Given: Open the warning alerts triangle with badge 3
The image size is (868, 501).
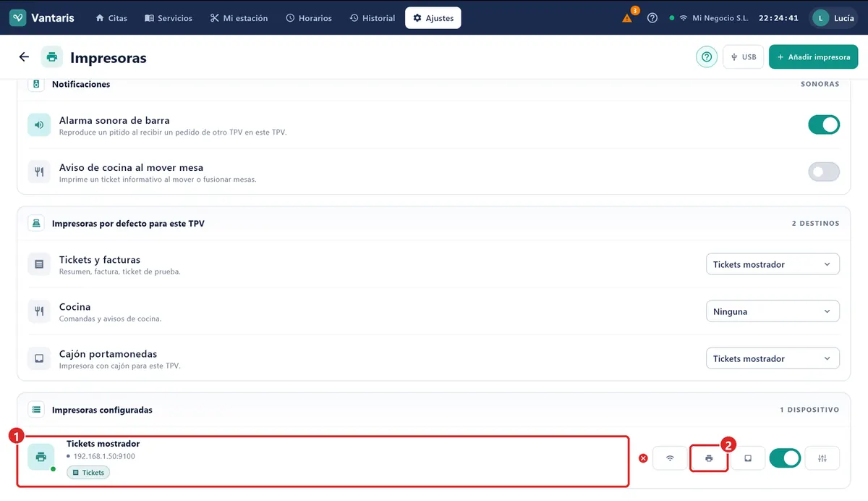Looking at the screenshot, I should [x=628, y=17].
